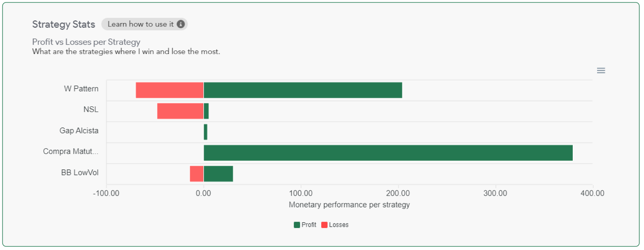Screen dimensions: 644x250
Task: Click the red Losses legend color square
Action: pyautogui.click(x=324, y=225)
